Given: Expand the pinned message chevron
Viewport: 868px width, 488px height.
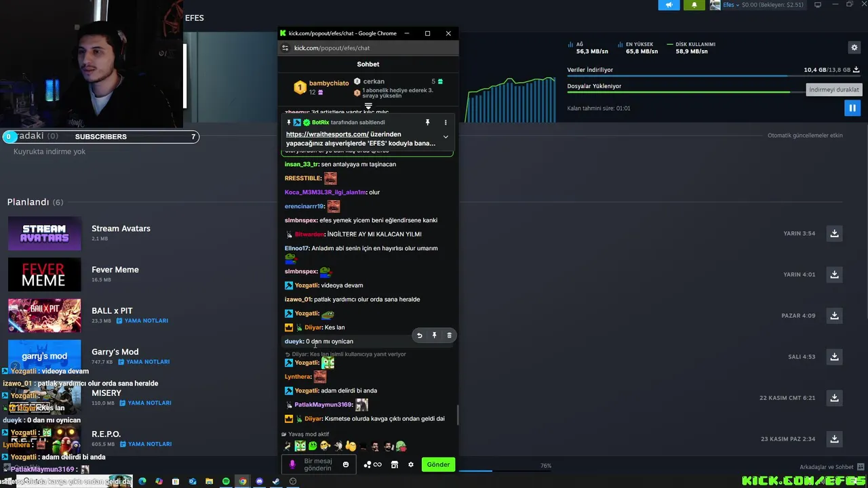Looking at the screenshot, I should pos(446,137).
